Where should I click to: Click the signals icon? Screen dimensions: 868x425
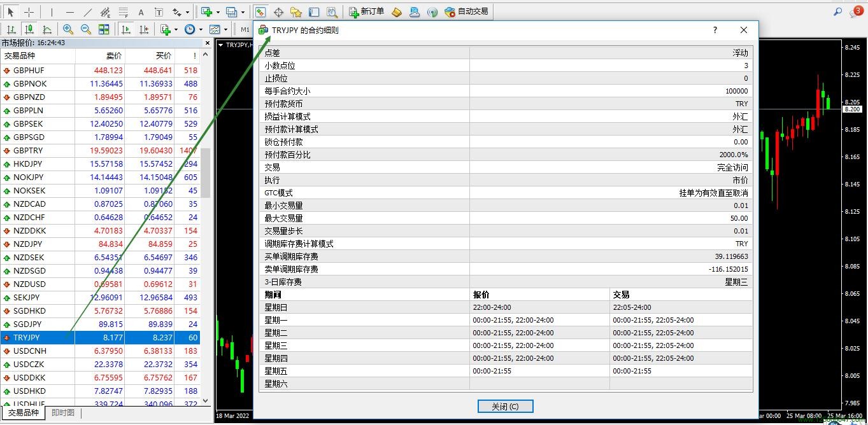click(432, 11)
